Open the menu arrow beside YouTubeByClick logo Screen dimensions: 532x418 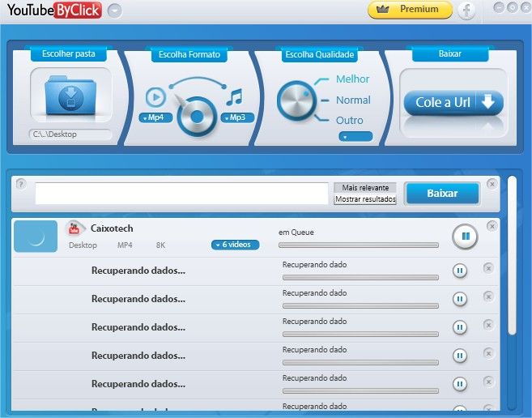[x=114, y=11]
